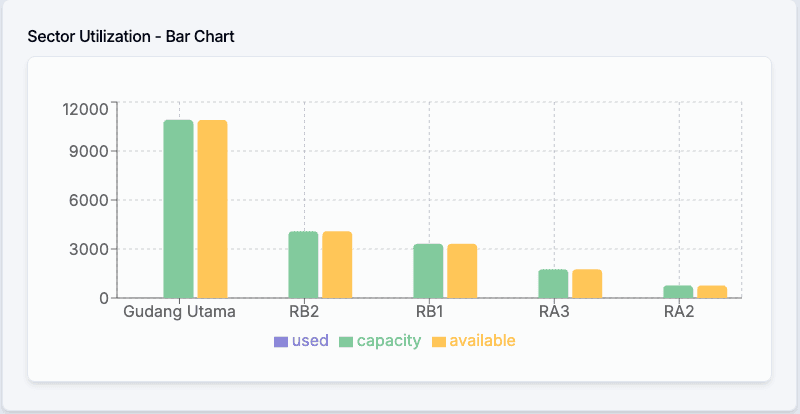
Task: Click the purple used legend swatch
Action: click(280, 342)
